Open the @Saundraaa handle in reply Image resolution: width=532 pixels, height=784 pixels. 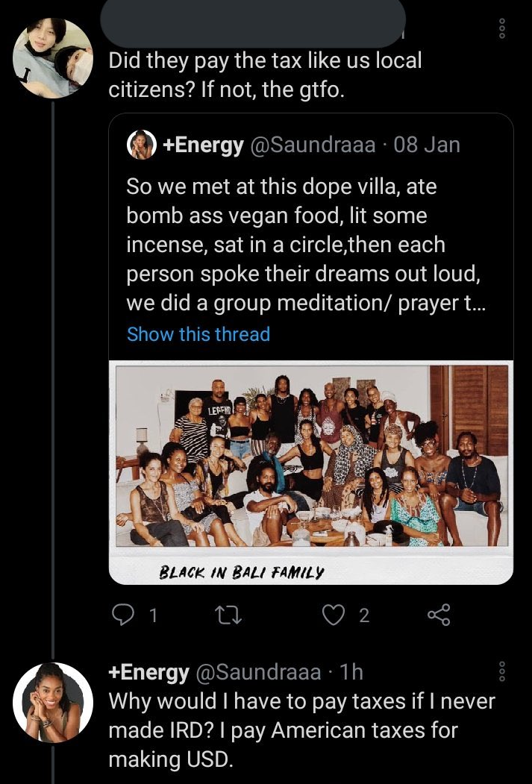tap(258, 672)
